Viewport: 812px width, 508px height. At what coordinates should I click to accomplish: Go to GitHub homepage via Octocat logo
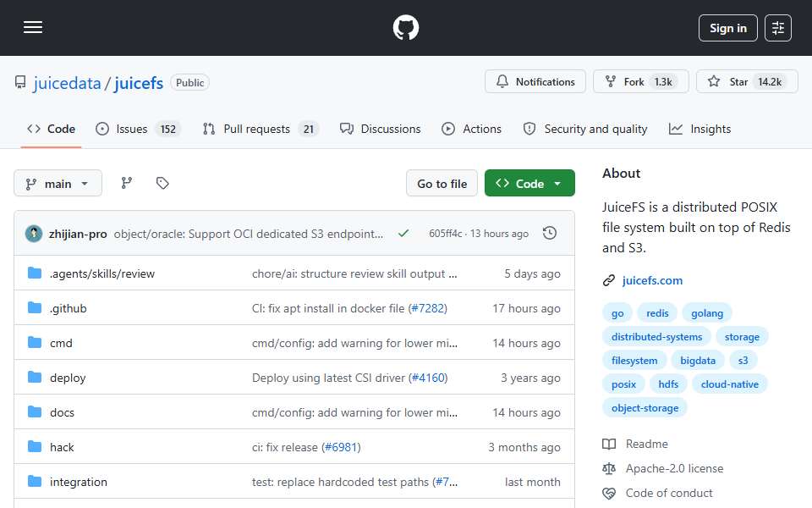click(405, 27)
